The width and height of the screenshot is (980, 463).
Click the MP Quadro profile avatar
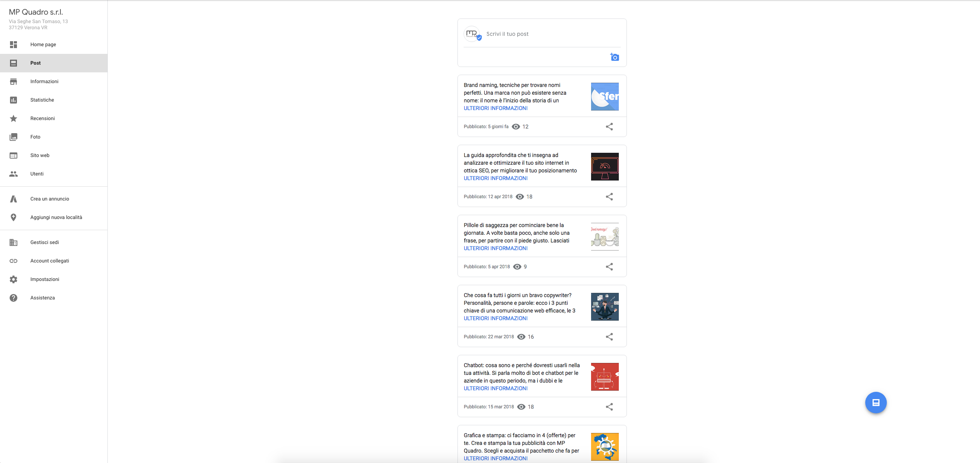click(x=472, y=34)
